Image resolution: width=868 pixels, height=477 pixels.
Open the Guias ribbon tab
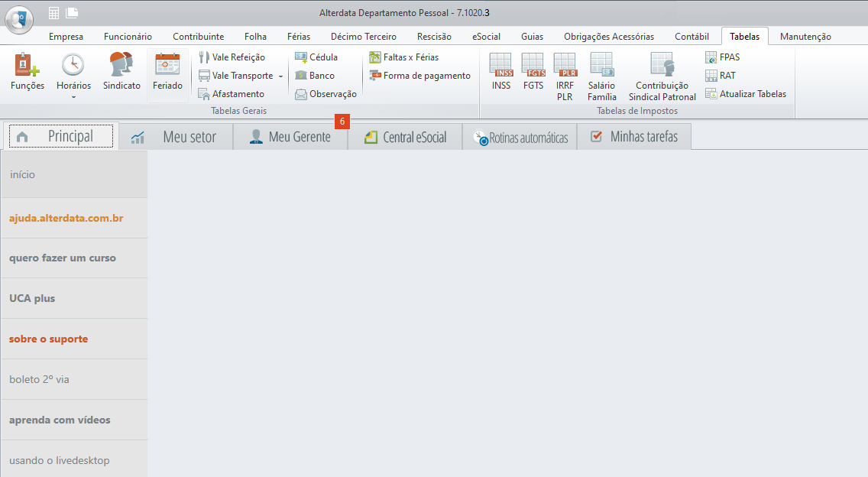(532, 37)
